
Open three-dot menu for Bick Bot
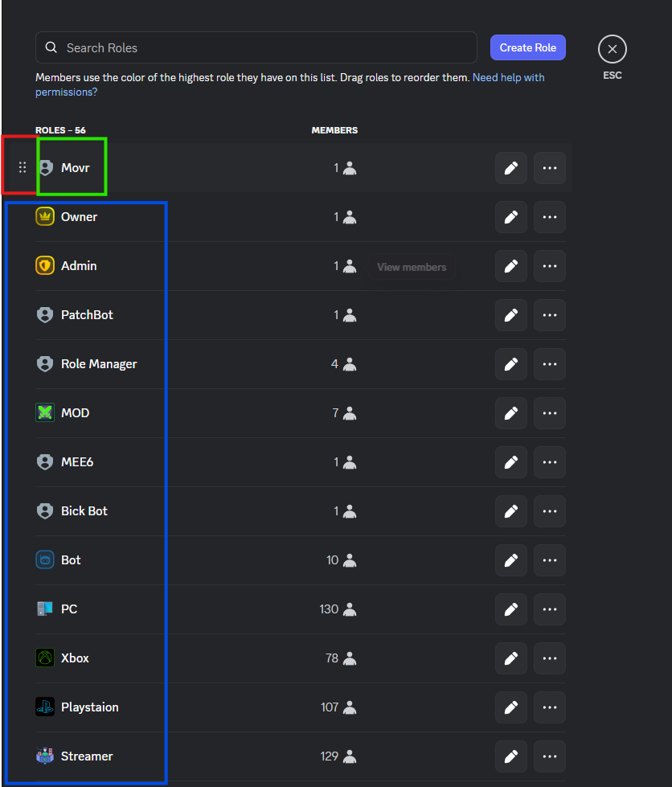coord(550,511)
